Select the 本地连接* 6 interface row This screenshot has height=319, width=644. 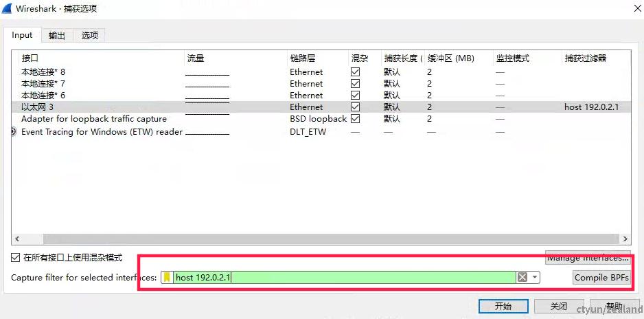point(321,96)
